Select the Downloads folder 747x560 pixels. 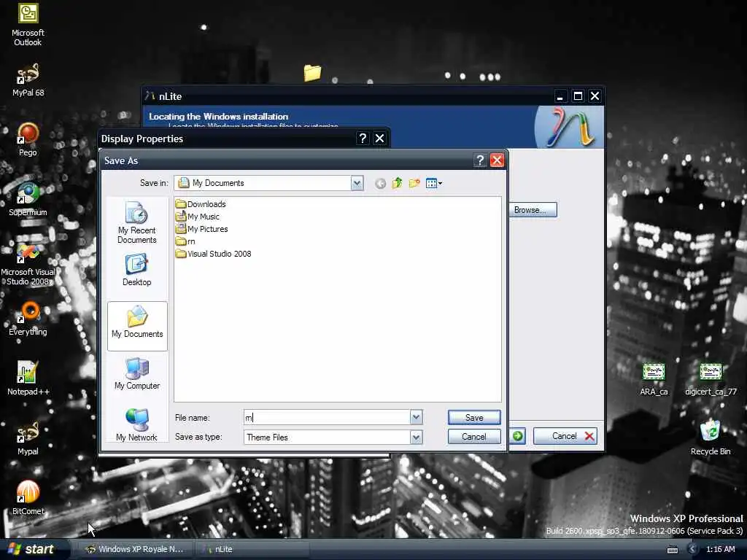[x=201, y=204]
